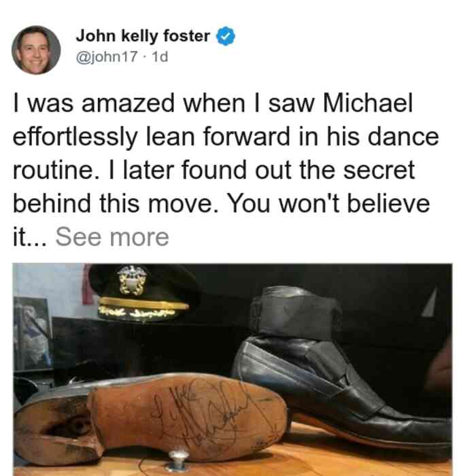Click the tweet text mentioning Michael

[226, 170]
